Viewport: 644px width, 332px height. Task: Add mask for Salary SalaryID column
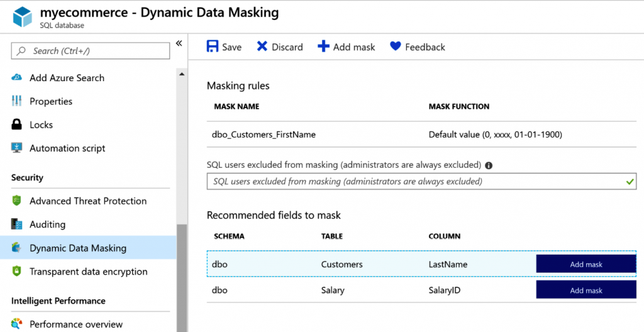point(586,290)
